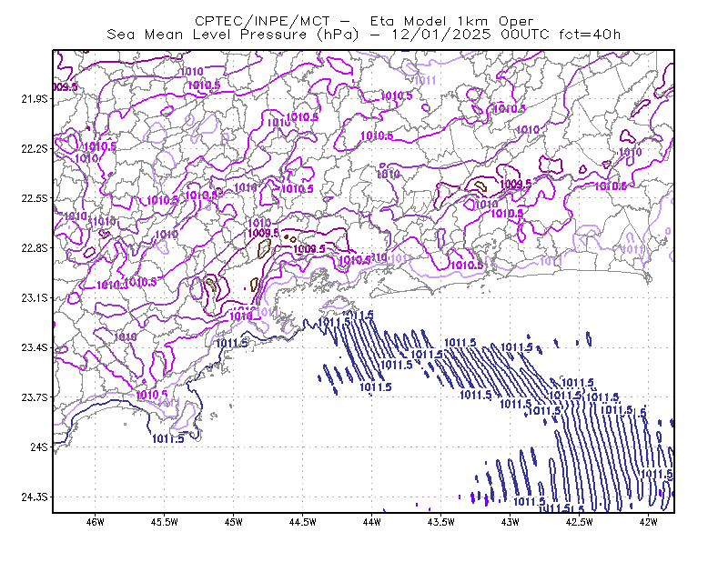The image size is (728, 562).
Task: Click the 43W longitude axis label
Action: (x=511, y=522)
